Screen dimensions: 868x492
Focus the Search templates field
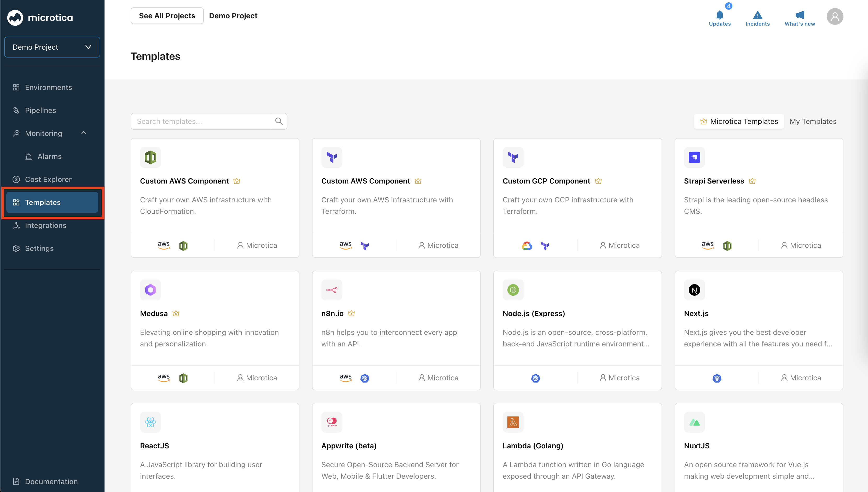[x=201, y=121]
